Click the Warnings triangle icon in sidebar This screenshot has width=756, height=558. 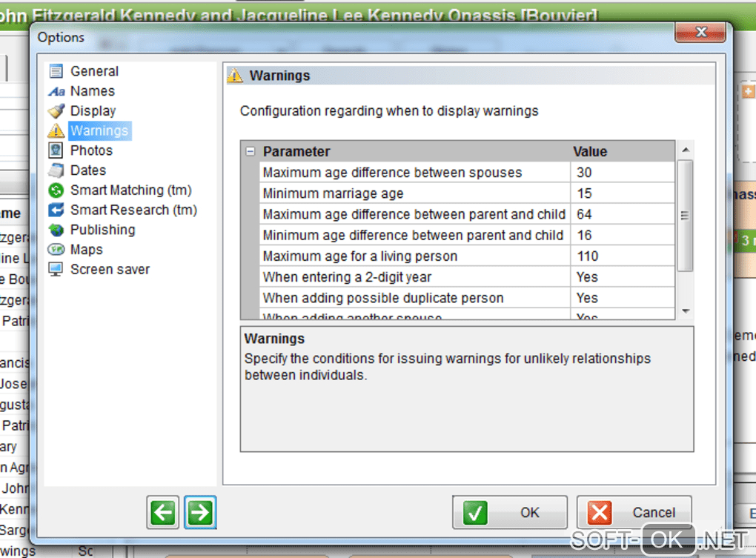pos(56,130)
